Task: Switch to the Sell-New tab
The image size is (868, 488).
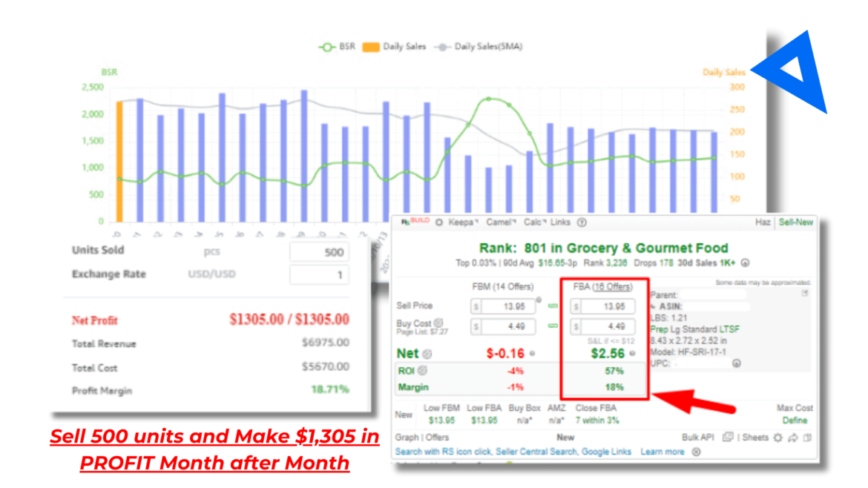Action: (795, 222)
